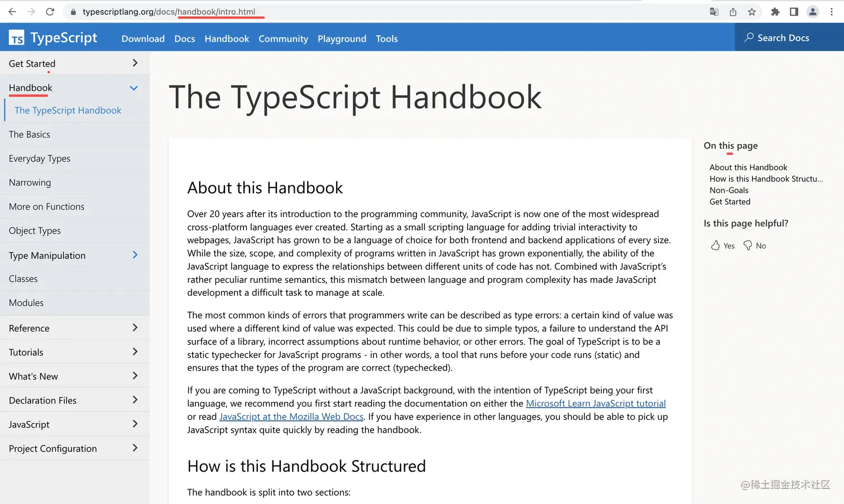Click the Reference sidebar label

pyautogui.click(x=29, y=328)
